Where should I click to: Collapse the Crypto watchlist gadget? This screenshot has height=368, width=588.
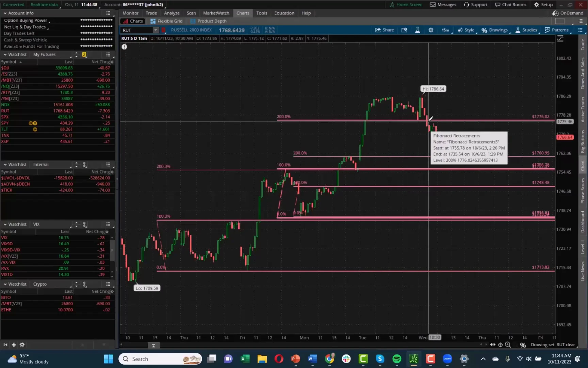pyautogui.click(x=5, y=284)
